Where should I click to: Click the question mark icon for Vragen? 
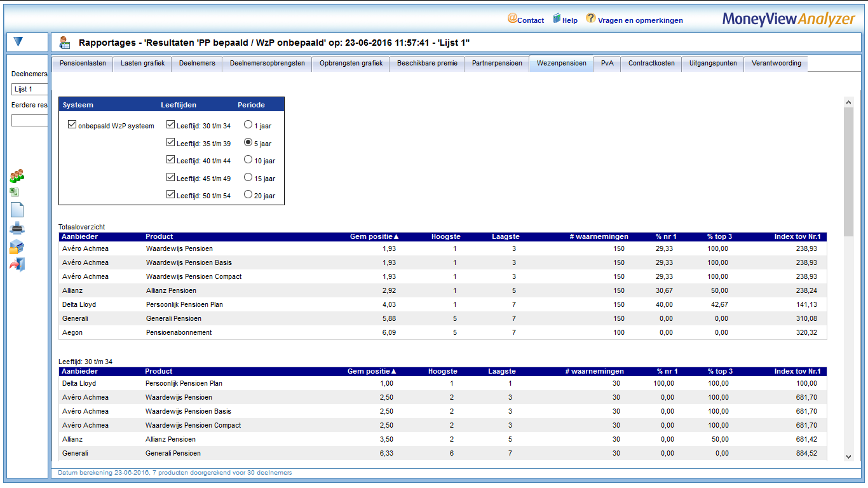[591, 18]
